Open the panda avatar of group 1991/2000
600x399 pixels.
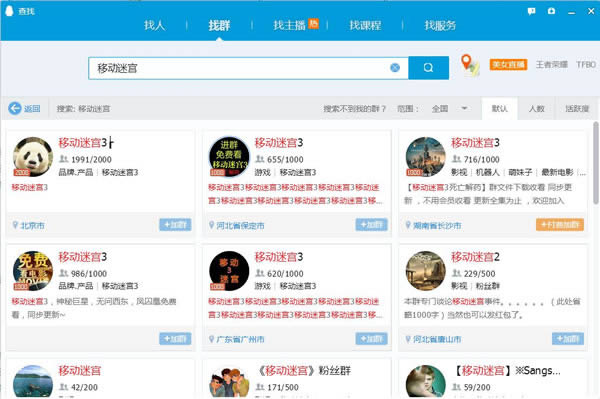33,157
